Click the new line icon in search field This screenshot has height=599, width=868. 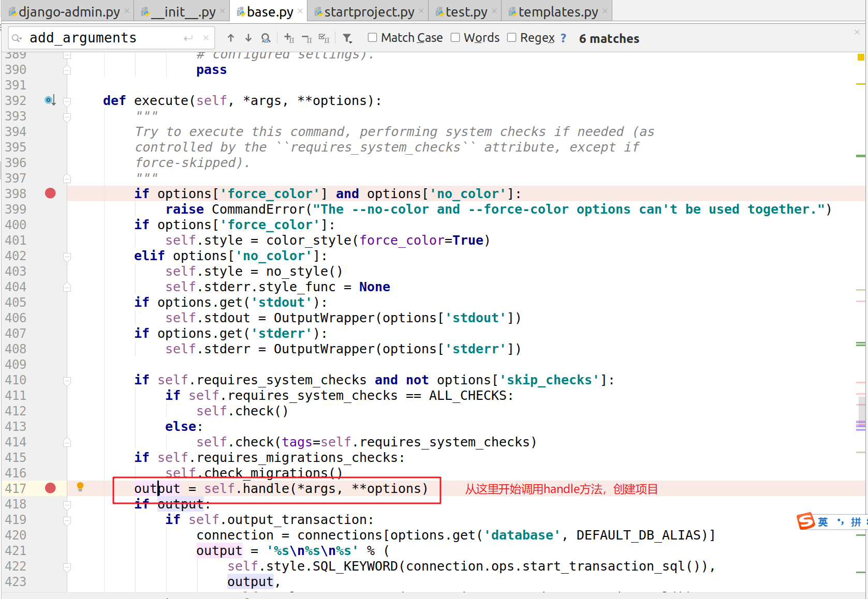tap(188, 38)
